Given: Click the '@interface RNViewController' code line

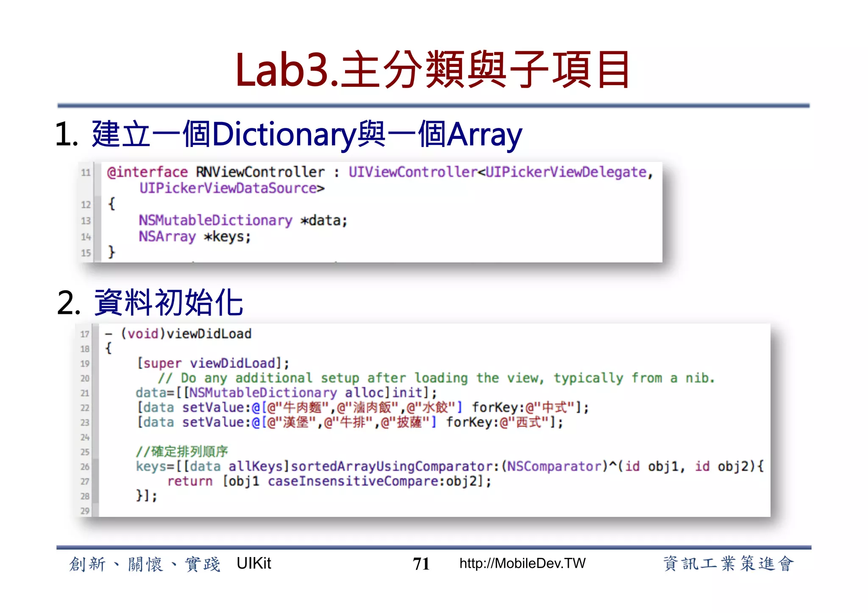Looking at the screenshot, I should [380, 172].
